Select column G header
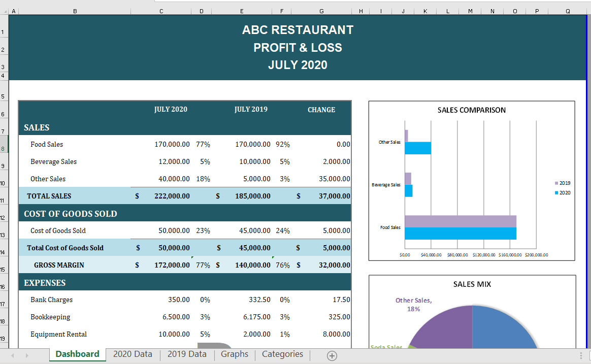 (x=321, y=11)
